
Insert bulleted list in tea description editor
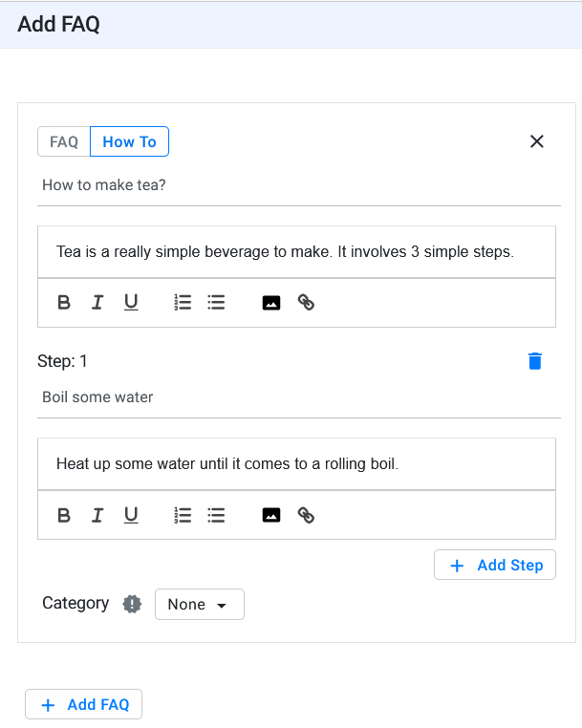(216, 302)
